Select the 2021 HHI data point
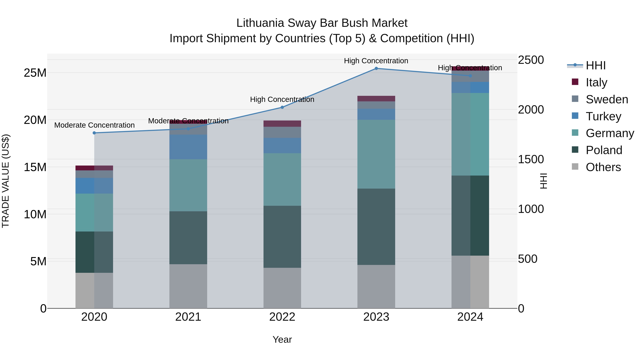This screenshot has height=362, width=644. (188, 129)
